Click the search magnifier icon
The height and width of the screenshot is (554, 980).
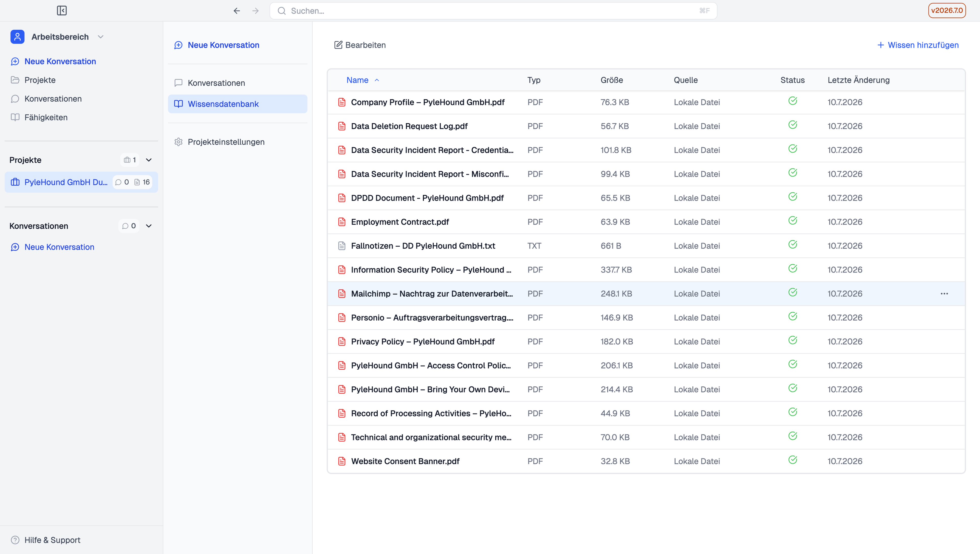(281, 11)
